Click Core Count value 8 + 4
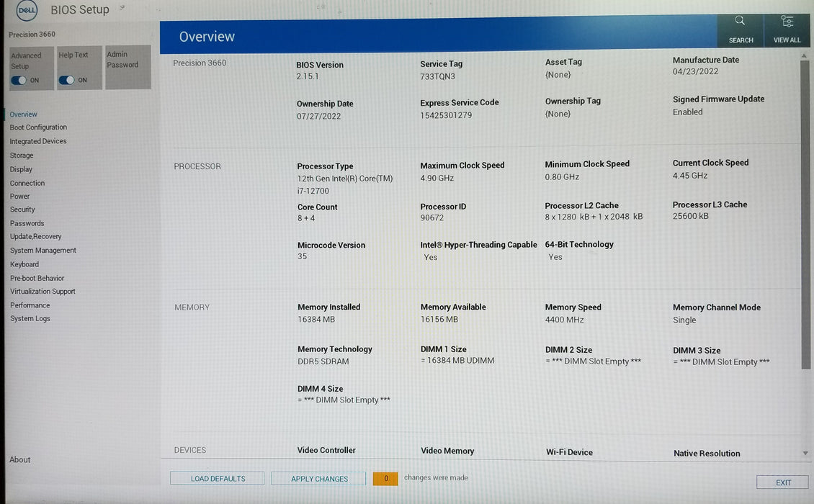Viewport: 814px width, 504px height. point(306,219)
